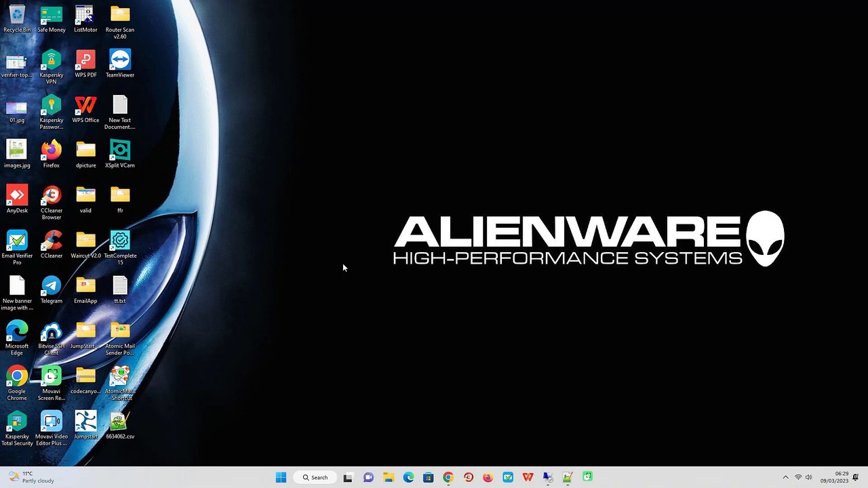Open the Chat app in taskbar
Viewport: 868px width, 488px height.
(x=368, y=477)
